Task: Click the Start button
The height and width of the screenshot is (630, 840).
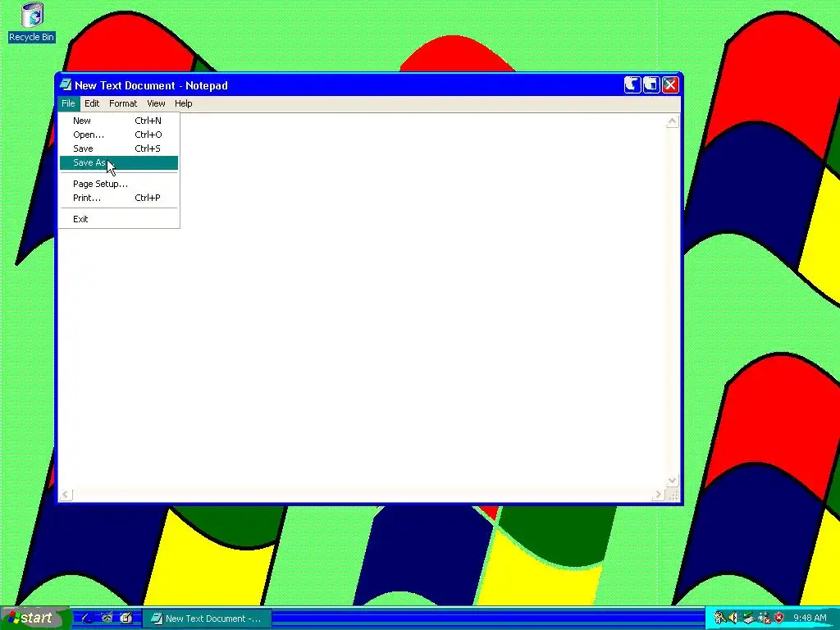Action: pyautogui.click(x=35, y=619)
